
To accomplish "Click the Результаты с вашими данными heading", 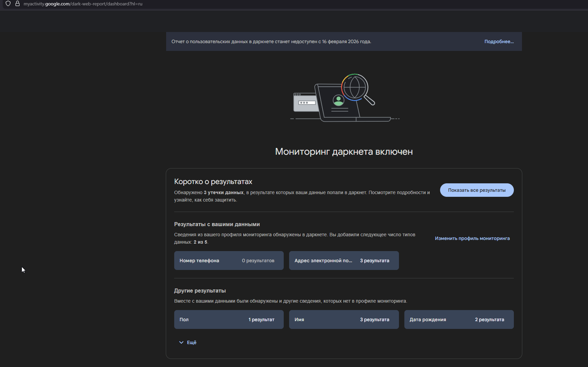I will click(217, 224).
